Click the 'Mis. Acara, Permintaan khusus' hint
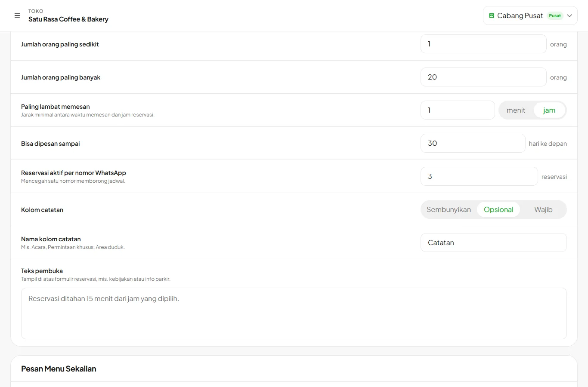This screenshot has height=387, width=588. 73,247
